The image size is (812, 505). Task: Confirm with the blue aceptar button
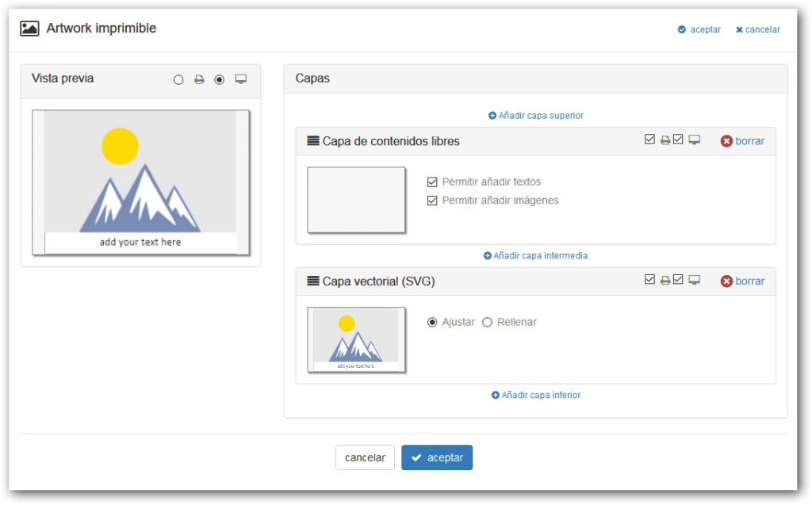[437, 458]
